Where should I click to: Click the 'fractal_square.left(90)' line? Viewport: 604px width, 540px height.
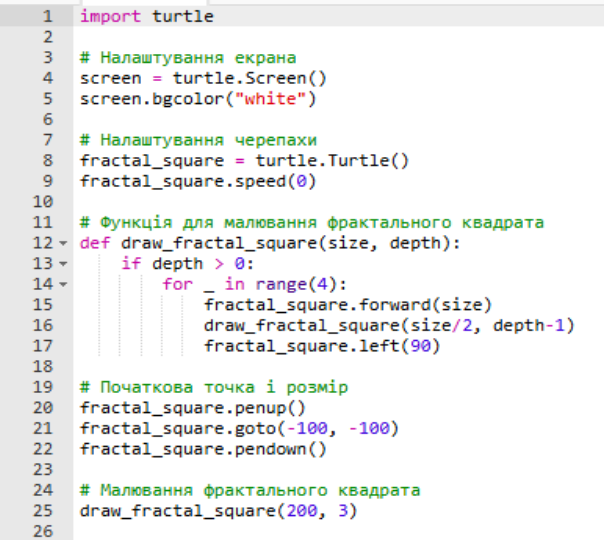point(322,346)
